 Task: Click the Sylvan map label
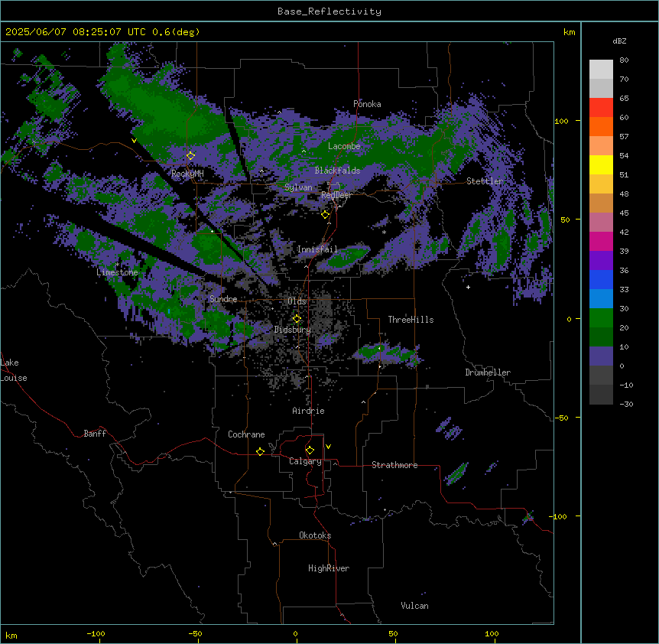coord(298,187)
